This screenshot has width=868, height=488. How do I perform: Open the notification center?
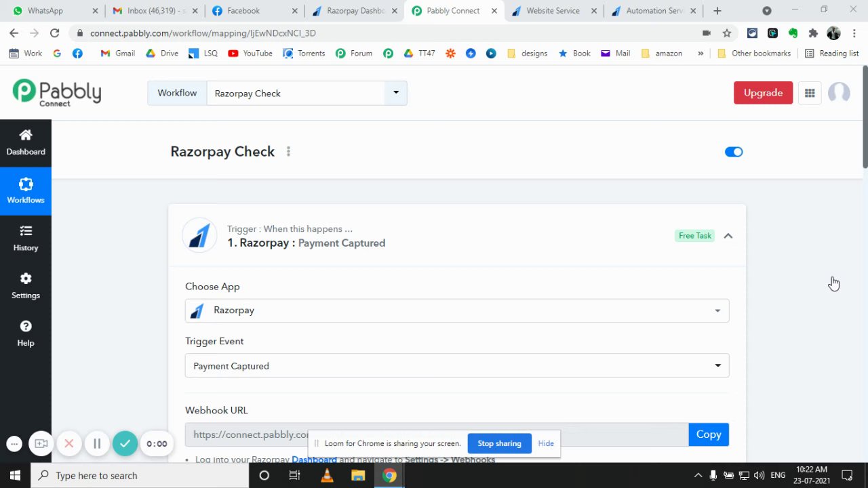click(847, 475)
